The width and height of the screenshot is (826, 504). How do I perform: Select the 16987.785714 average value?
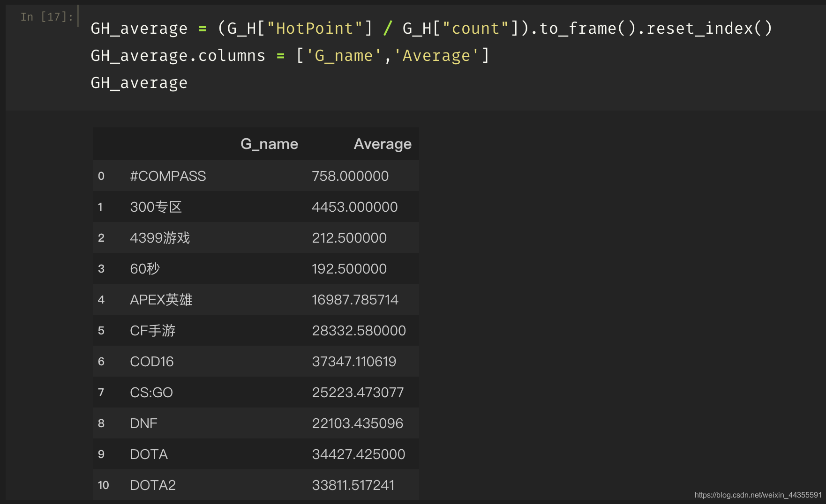[355, 300]
